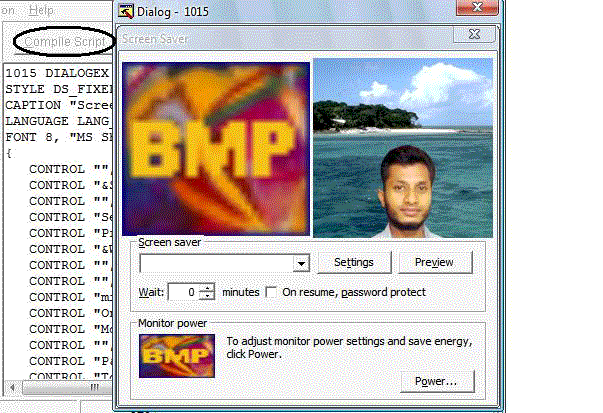The height and width of the screenshot is (413, 603).
Task: Click the 'CAPTION "Scre' script line
Action: tap(58, 105)
